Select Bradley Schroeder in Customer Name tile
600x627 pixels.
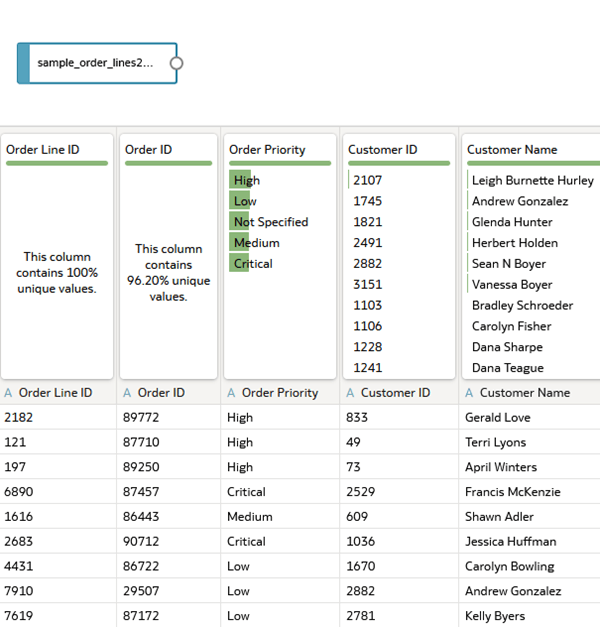coord(522,305)
